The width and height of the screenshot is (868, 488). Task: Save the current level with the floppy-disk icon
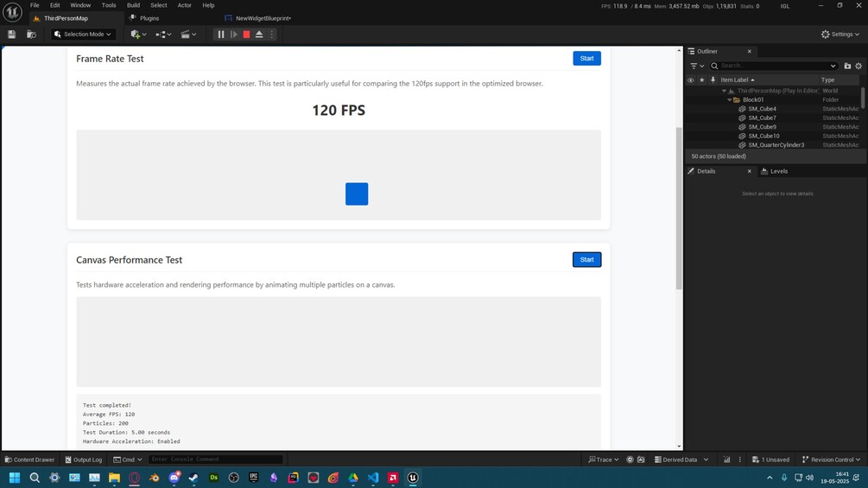pos(11,35)
